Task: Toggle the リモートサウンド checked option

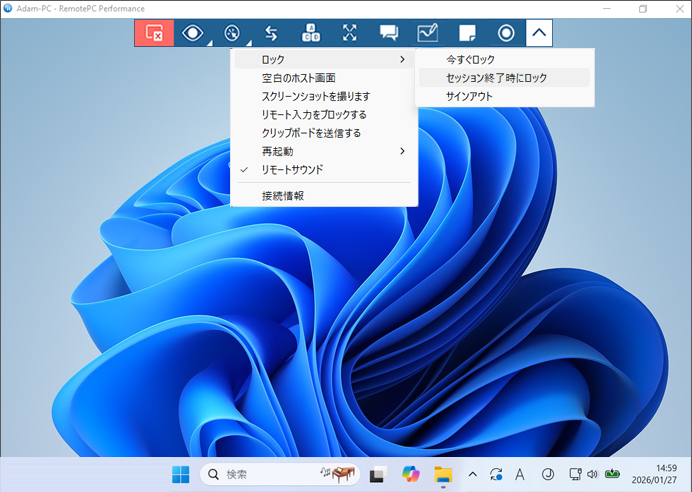Action: tap(324, 169)
